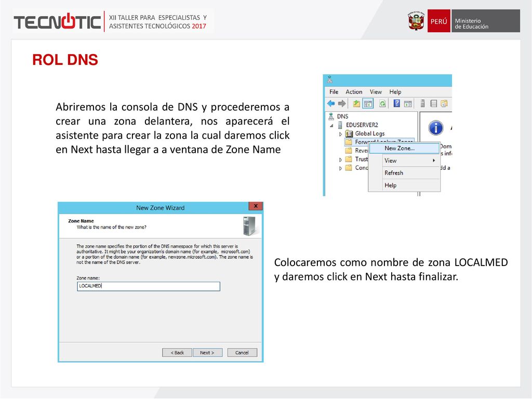The height and width of the screenshot is (399, 532).
Task: Click the Next > button in wizard
Action: pyautogui.click(x=207, y=353)
